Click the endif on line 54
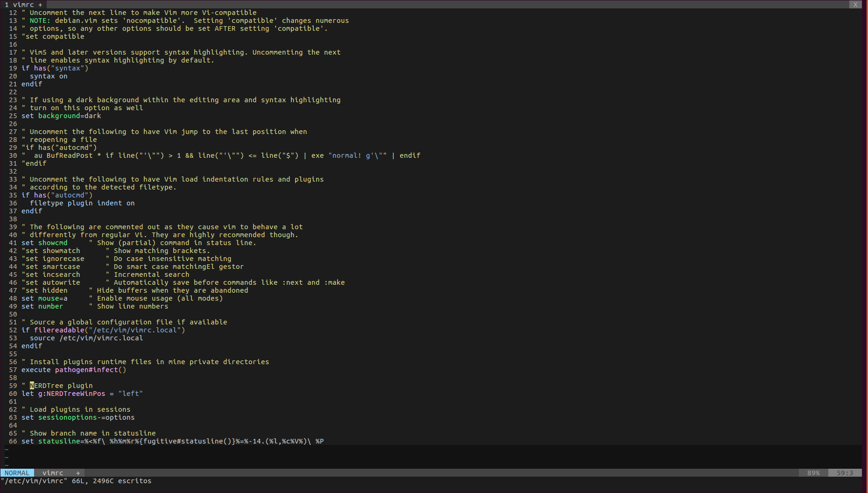This screenshot has height=493, width=868. tap(32, 346)
